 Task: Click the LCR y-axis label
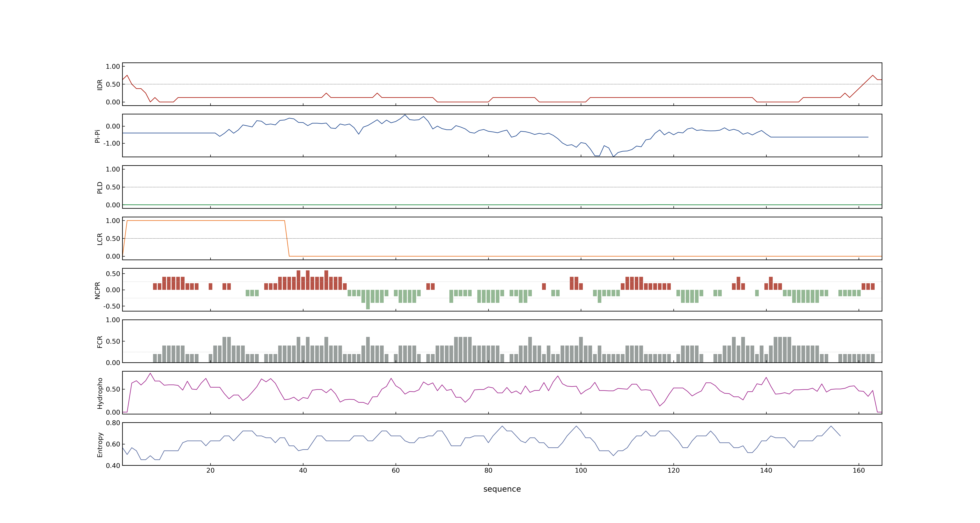point(100,239)
